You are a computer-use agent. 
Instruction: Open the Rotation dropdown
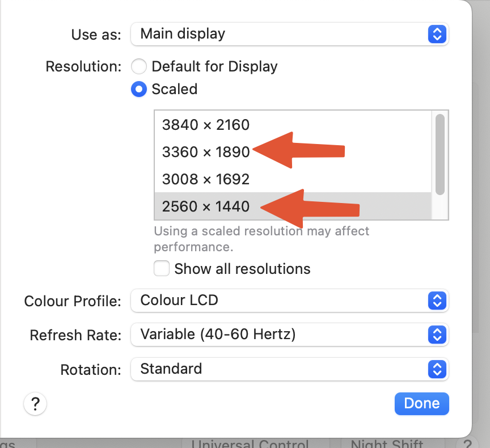click(284, 369)
